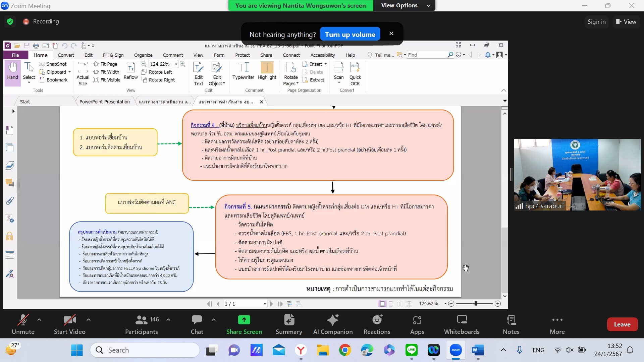Expand video options arrow beside Start Video
Viewport: 644px width, 362px height.
[x=89, y=320]
